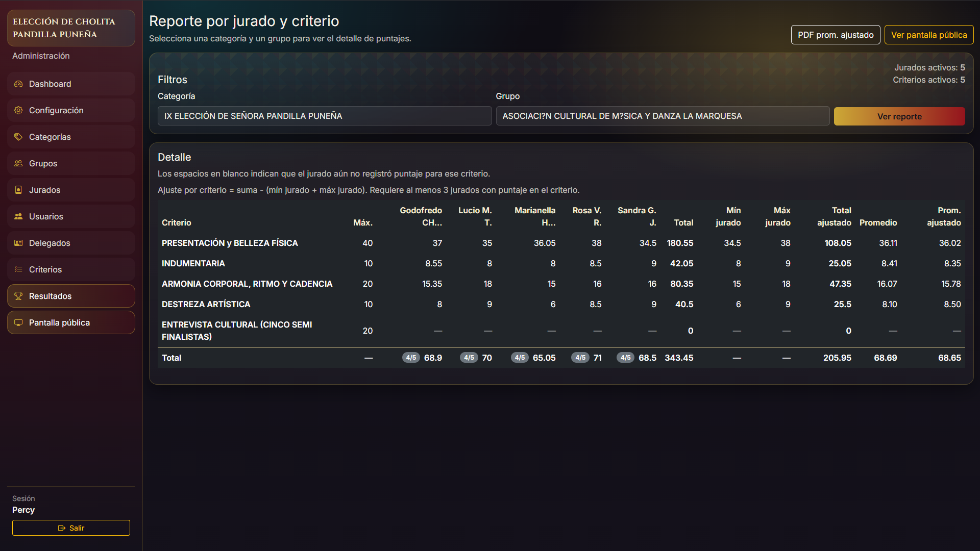Click the Criterios list icon

18,269
